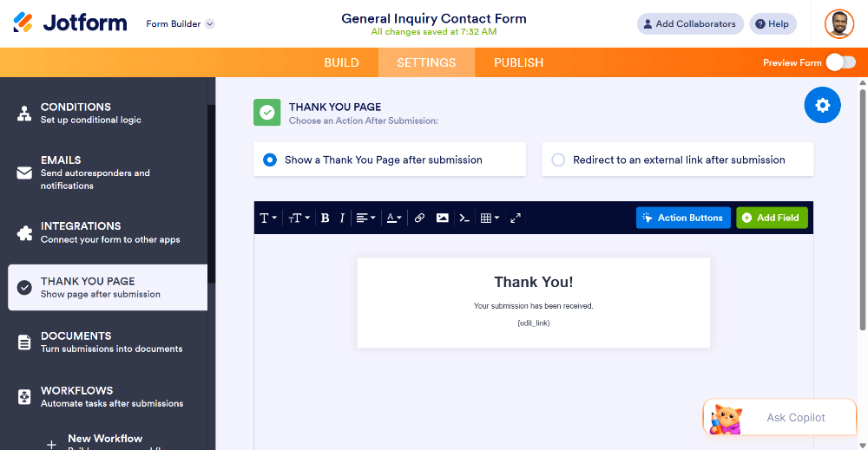Click the page vertical scrollbar
The width and height of the screenshot is (868, 450).
[x=863, y=209]
